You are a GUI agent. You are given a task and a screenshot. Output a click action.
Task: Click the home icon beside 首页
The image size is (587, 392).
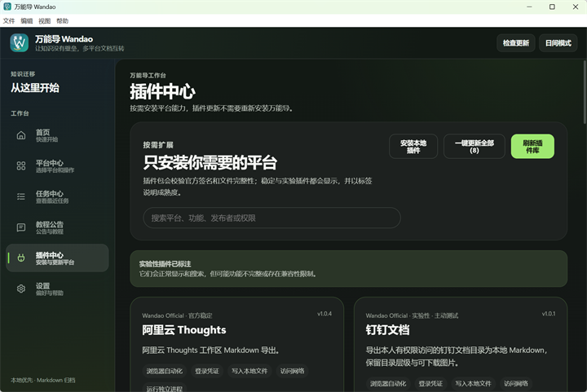(21, 135)
